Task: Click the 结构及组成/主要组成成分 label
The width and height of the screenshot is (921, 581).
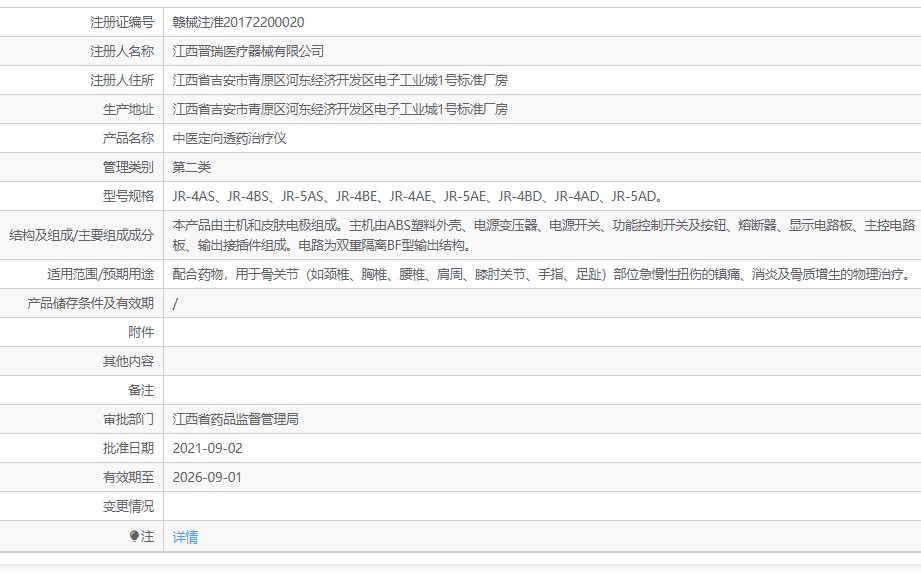Action: (82, 235)
